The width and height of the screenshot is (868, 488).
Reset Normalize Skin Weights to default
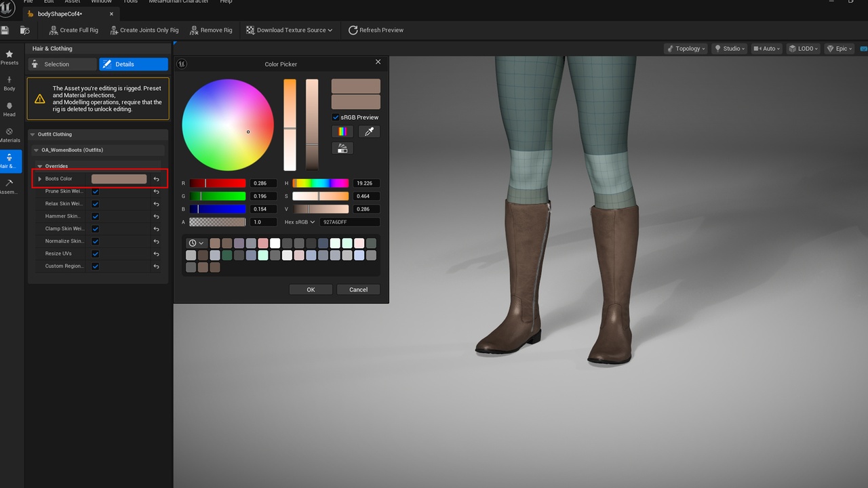click(x=156, y=241)
